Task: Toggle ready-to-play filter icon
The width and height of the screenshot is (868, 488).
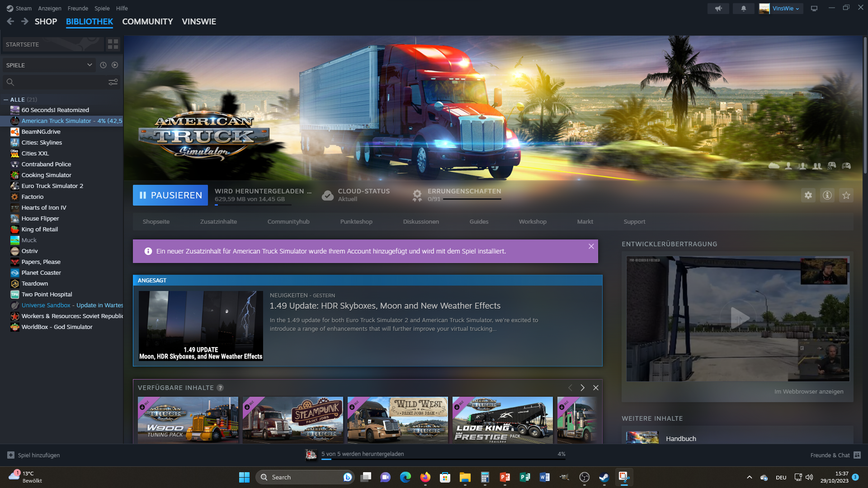Action: (115, 65)
